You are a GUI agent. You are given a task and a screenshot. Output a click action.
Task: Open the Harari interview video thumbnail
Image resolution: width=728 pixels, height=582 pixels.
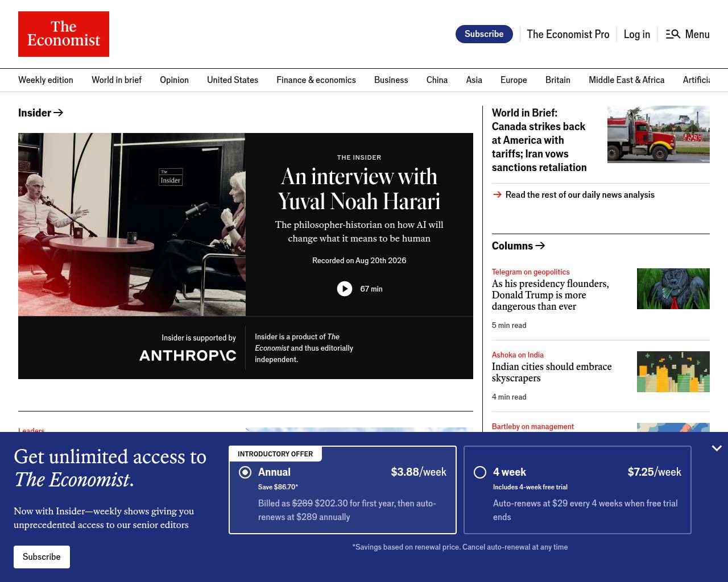[x=132, y=225]
